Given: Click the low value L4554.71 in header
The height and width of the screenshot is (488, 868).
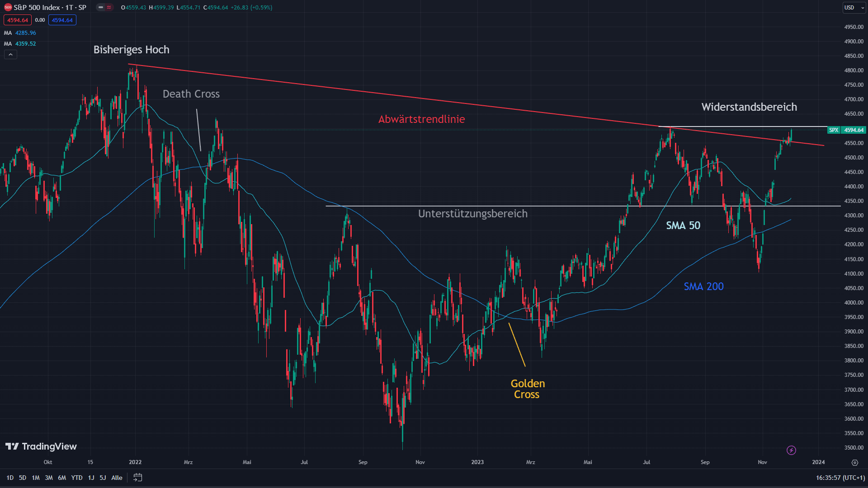Looking at the screenshot, I should click(x=189, y=8).
